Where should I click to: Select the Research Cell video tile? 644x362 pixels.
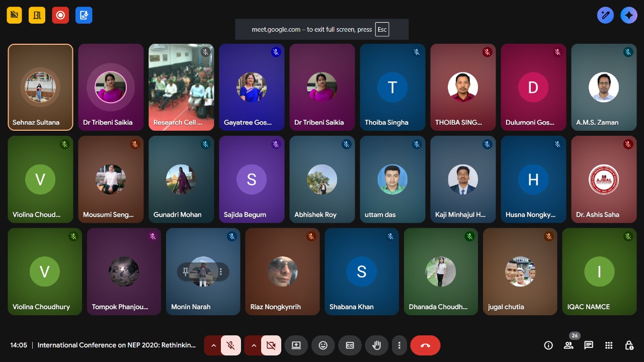(181, 87)
